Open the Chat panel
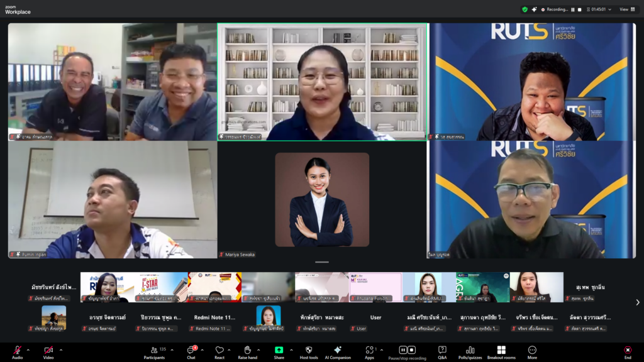Image resolution: width=644 pixels, height=362 pixels. [x=191, y=351]
